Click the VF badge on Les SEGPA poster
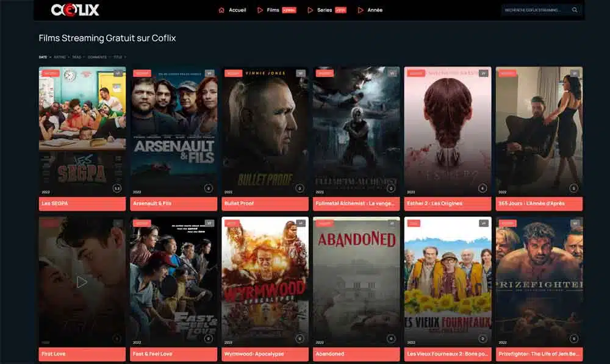 (x=118, y=73)
